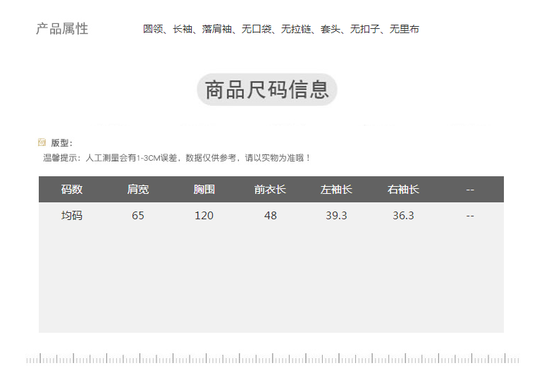Select the 产品属性 heading
This screenshot has height=392, width=549.
(x=62, y=29)
